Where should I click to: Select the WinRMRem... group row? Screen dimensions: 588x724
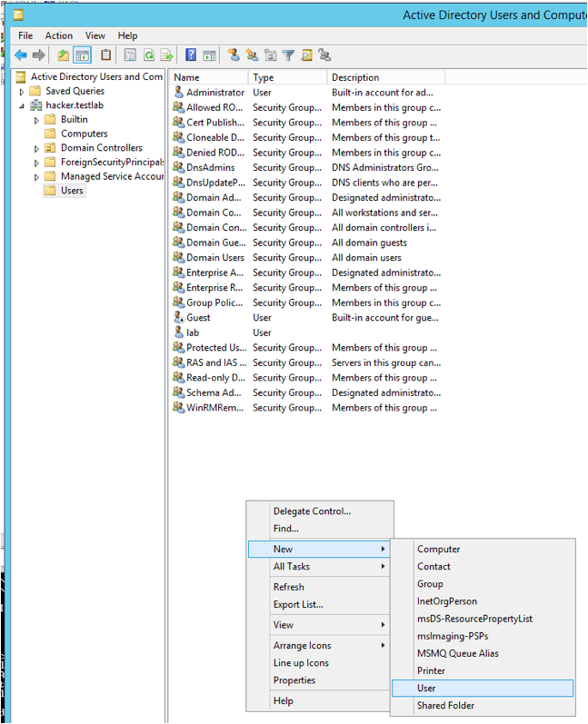[307, 407]
